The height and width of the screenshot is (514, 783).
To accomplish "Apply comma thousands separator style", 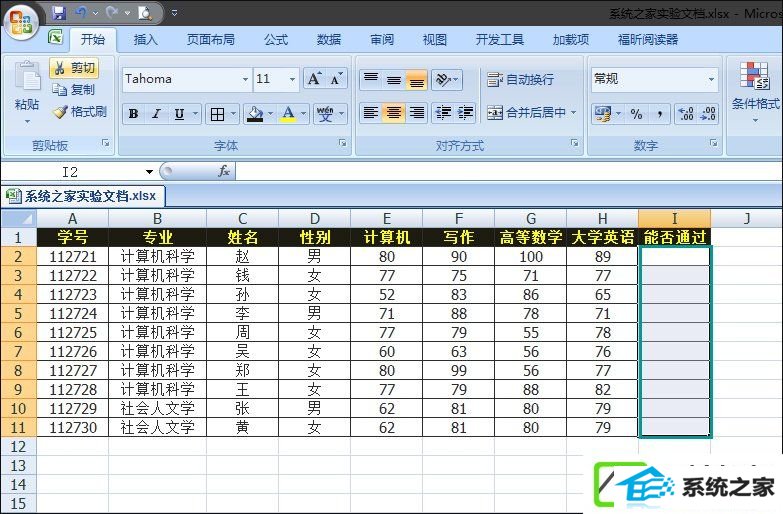I will [x=659, y=114].
